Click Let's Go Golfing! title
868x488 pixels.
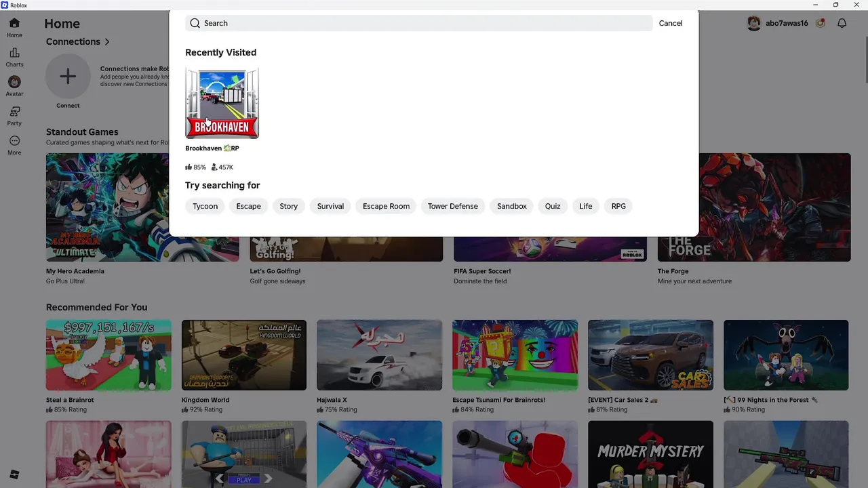pyautogui.click(x=275, y=271)
